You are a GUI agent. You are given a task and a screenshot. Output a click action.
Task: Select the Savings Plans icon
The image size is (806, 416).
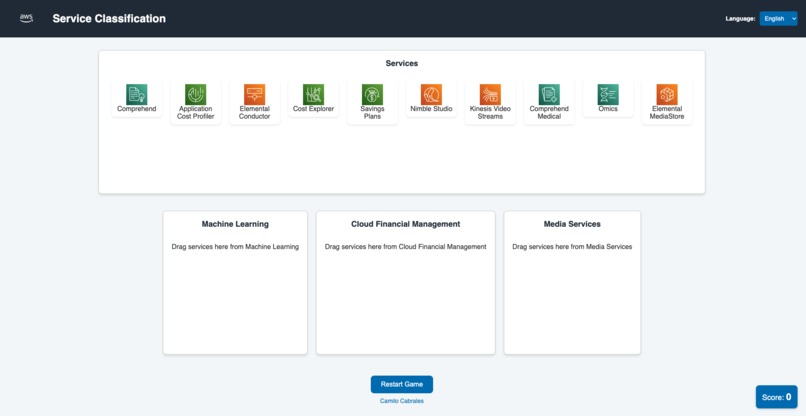pyautogui.click(x=372, y=95)
